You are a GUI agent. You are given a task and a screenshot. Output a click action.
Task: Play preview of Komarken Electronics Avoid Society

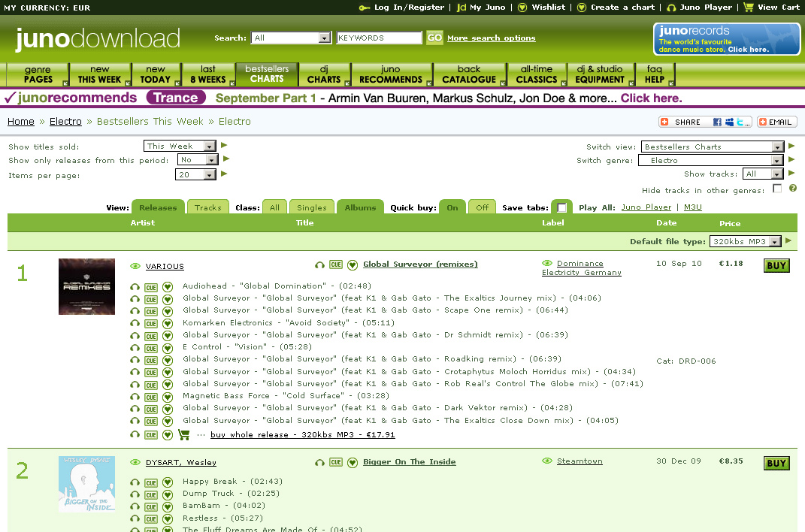135,323
